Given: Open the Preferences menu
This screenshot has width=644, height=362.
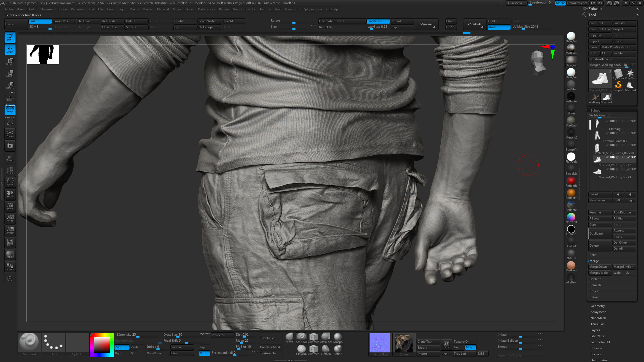Looking at the screenshot, I should click(x=206, y=9).
